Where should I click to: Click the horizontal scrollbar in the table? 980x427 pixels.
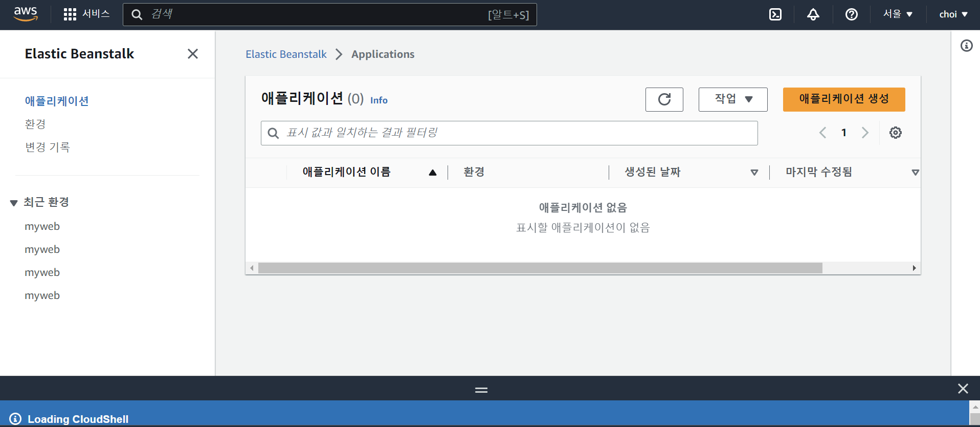(540, 268)
